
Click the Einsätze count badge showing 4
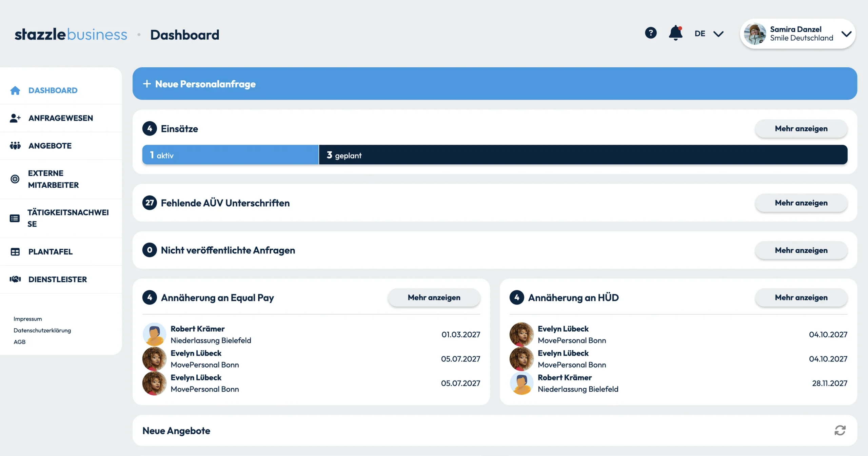click(x=150, y=128)
